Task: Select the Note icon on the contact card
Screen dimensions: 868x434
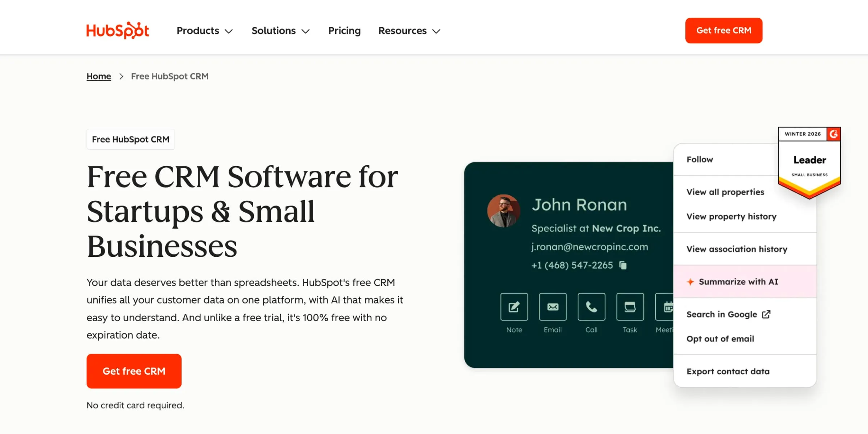Action: click(x=514, y=307)
